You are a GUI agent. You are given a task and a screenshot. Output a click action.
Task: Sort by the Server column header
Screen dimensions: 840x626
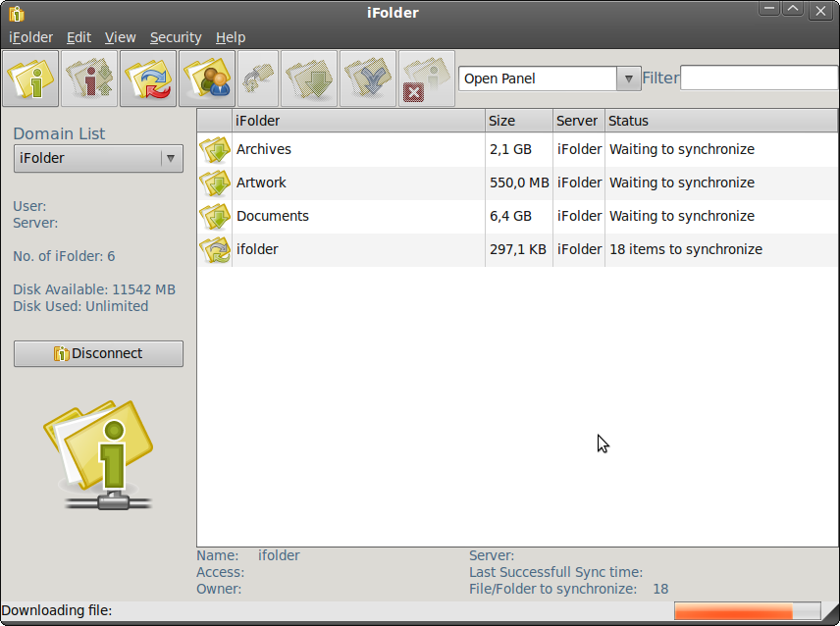tap(579, 121)
